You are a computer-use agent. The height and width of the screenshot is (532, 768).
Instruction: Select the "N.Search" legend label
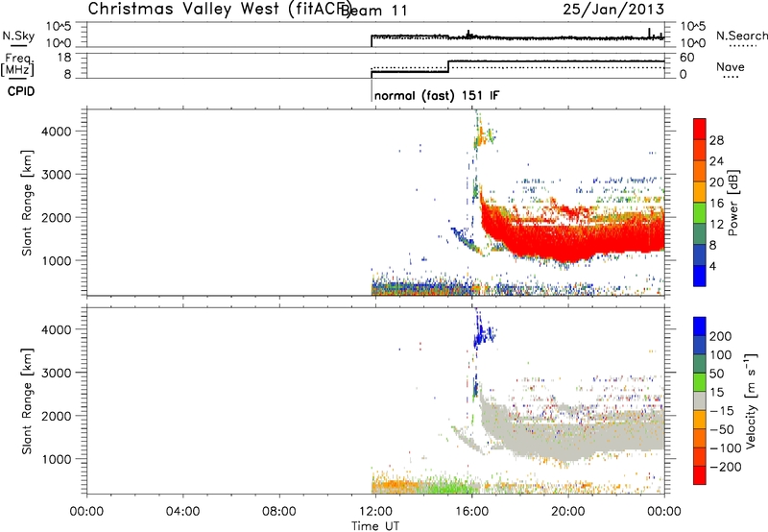(x=741, y=36)
